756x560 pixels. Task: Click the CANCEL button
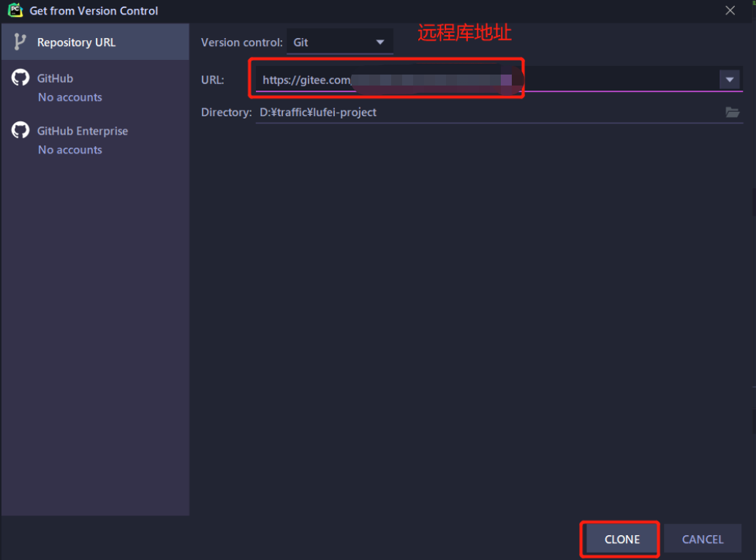pyautogui.click(x=703, y=540)
